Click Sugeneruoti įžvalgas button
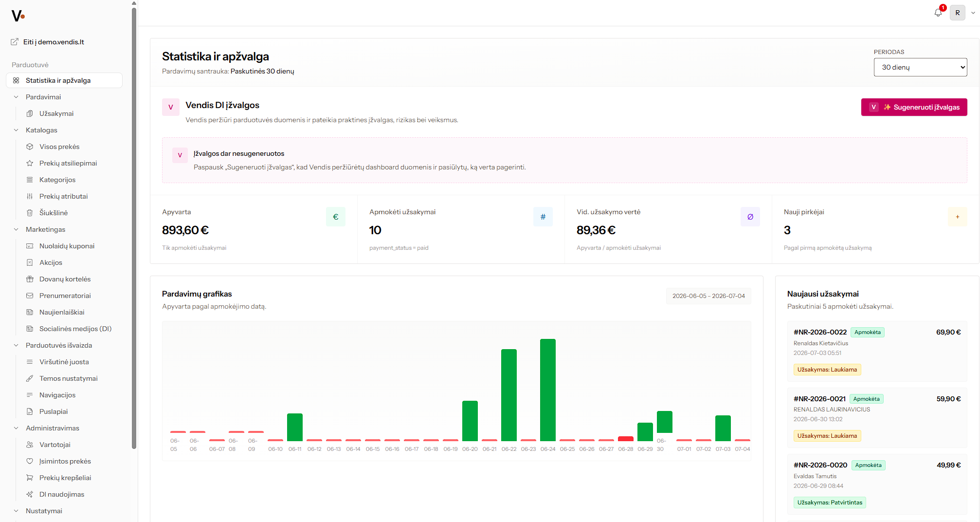 (914, 107)
